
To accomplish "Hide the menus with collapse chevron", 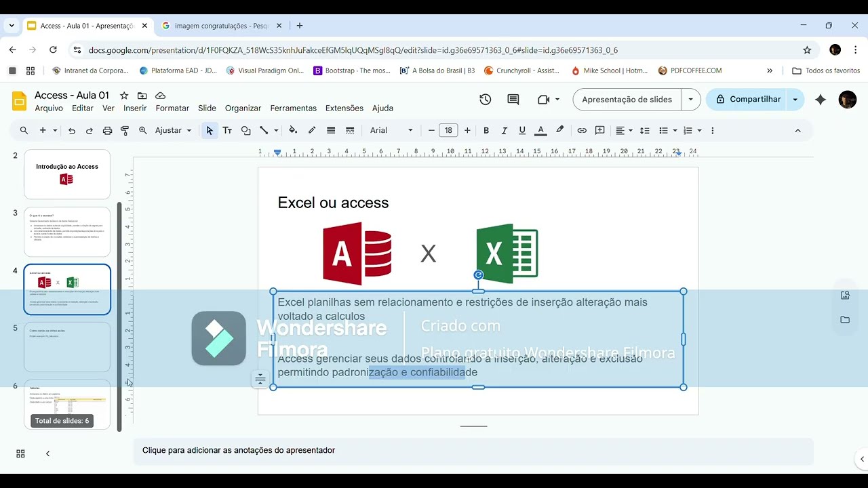I will [797, 130].
